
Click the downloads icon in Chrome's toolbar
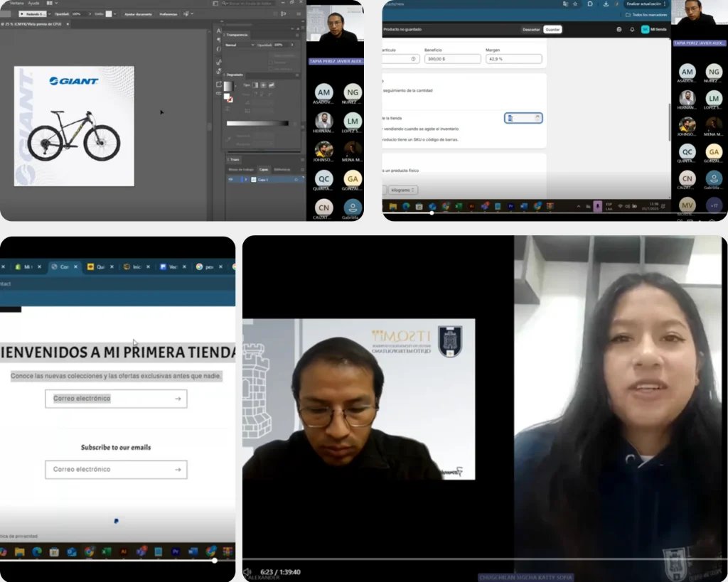coord(606,6)
